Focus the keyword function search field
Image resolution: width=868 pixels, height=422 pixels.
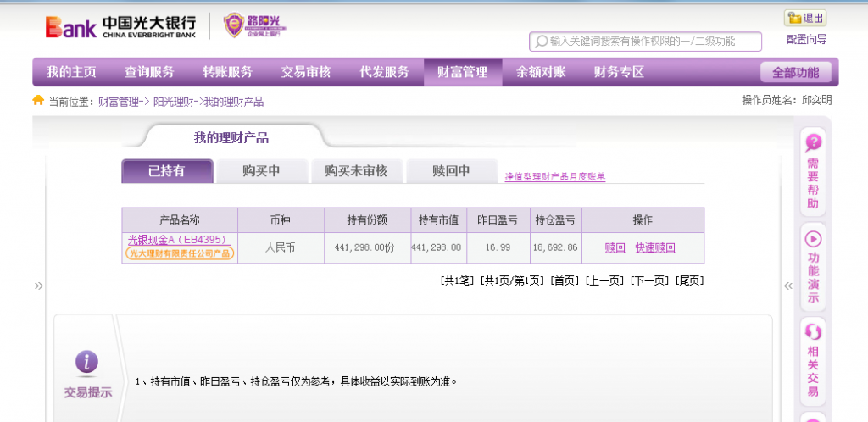click(645, 42)
